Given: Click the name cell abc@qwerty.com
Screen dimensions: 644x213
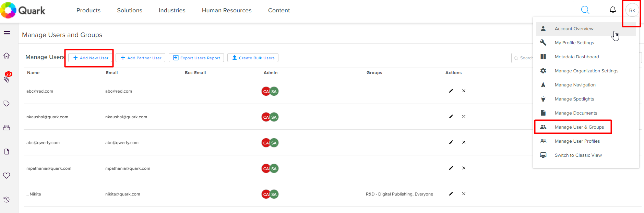Looking at the screenshot, I should tap(43, 143).
